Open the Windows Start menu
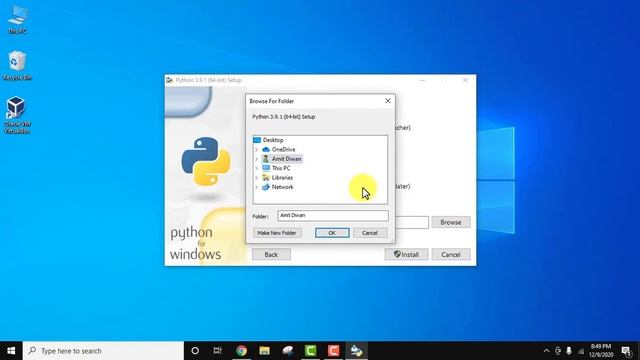This screenshot has height=360, width=640. [11, 351]
